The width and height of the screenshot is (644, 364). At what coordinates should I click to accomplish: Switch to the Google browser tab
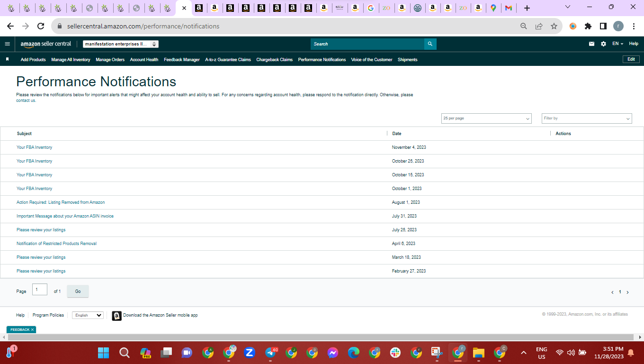click(370, 8)
